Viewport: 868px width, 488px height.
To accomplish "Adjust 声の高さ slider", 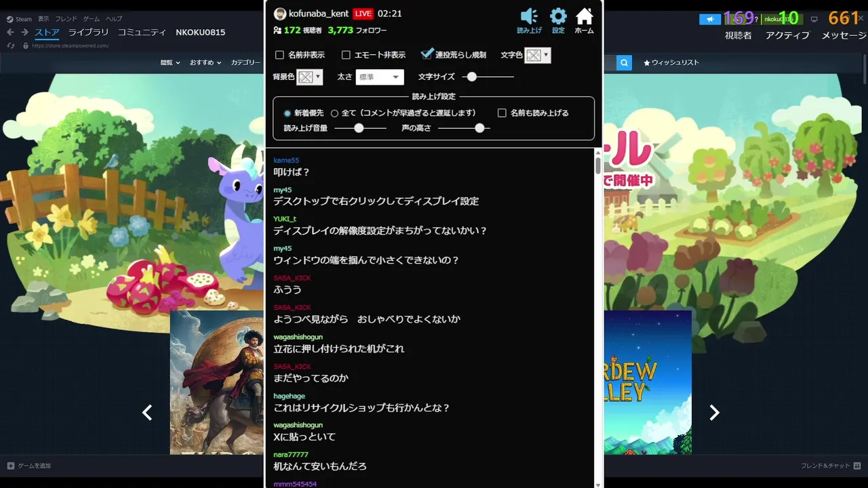I will (464, 128).
